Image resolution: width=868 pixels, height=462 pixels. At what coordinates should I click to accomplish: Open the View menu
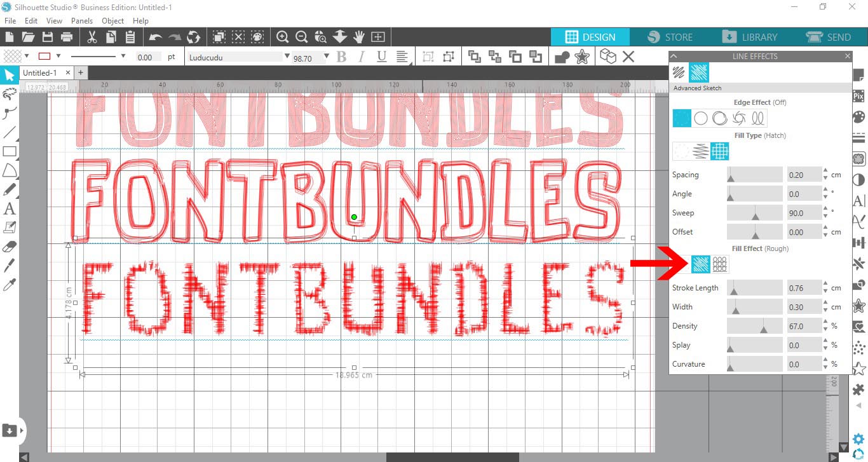[55, 20]
